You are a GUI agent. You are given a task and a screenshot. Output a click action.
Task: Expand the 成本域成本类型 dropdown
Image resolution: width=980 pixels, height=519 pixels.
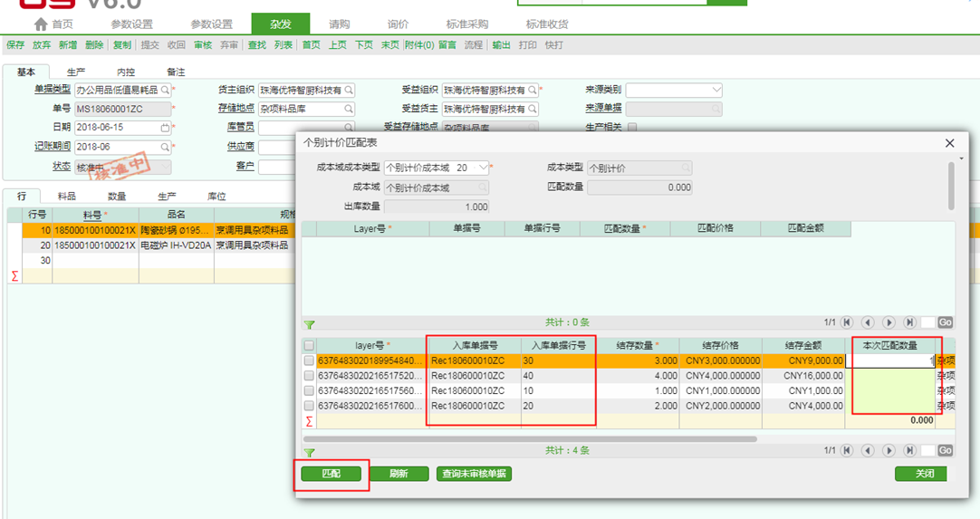click(x=483, y=168)
